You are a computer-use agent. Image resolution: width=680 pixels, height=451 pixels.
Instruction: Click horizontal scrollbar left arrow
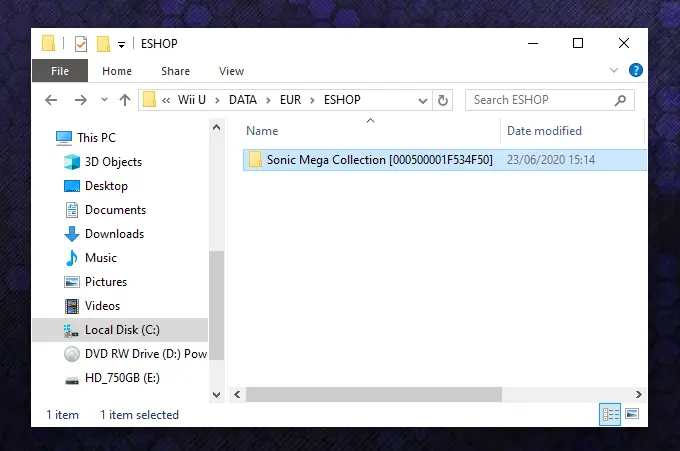tap(237, 394)
